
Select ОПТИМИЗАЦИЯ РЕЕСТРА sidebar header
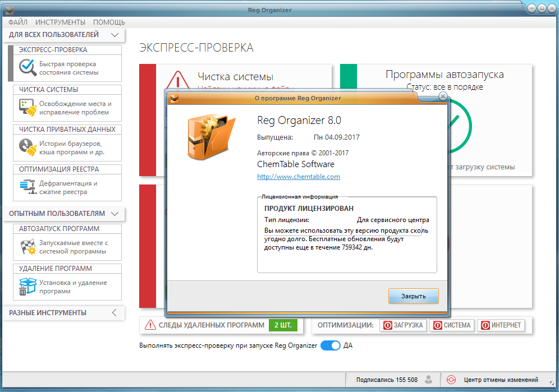coord(67,169)
